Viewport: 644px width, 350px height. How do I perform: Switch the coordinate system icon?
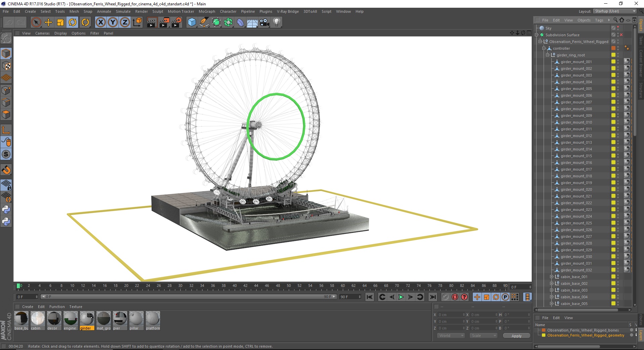(137, 23)
